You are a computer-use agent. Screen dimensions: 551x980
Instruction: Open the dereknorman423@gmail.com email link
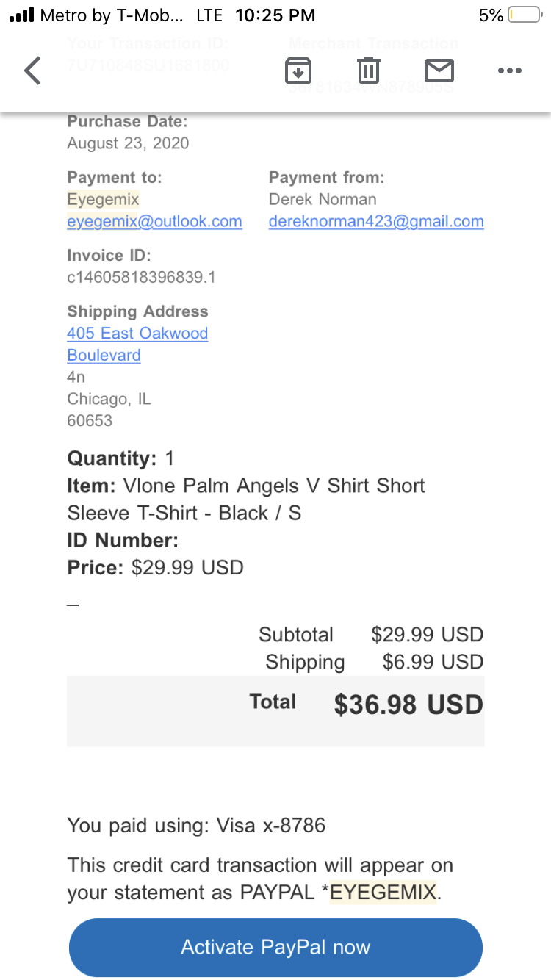tap(376, 221)
